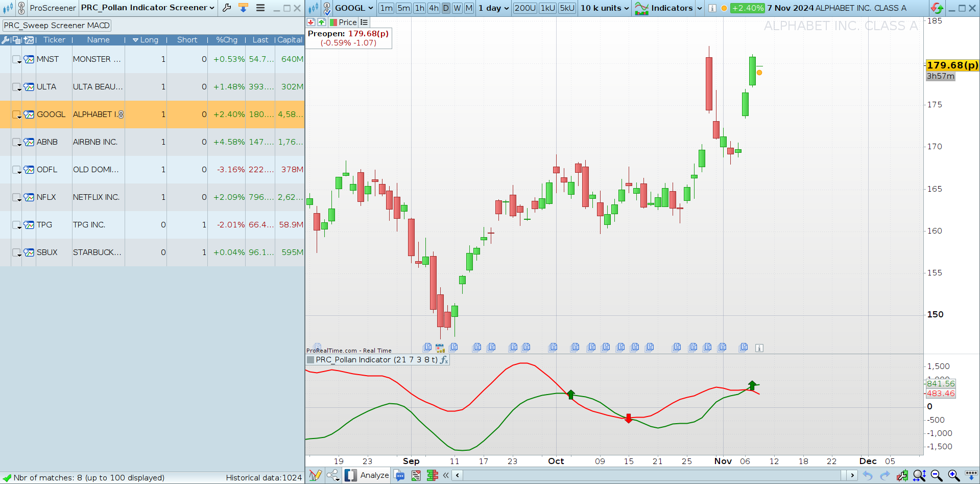Click the green up arrow above Price
980x484 pixels.
(322, 22)
